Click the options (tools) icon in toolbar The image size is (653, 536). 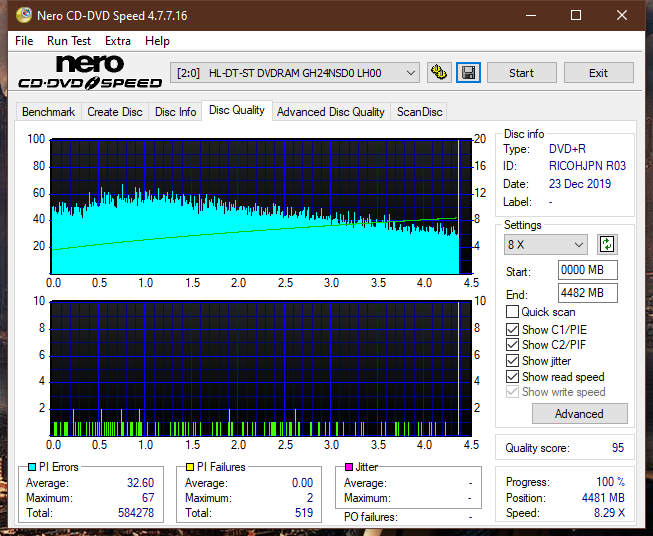click(x=439, y=73)
